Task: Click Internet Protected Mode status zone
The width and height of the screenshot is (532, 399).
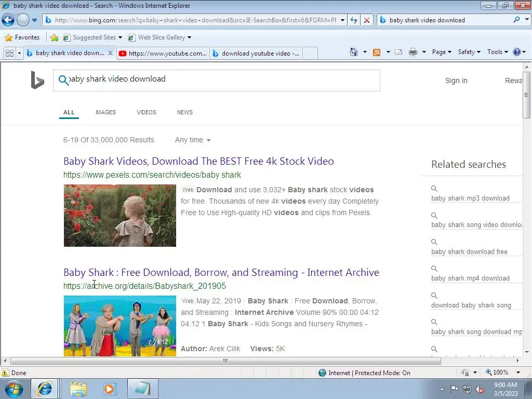Action: 365,373
